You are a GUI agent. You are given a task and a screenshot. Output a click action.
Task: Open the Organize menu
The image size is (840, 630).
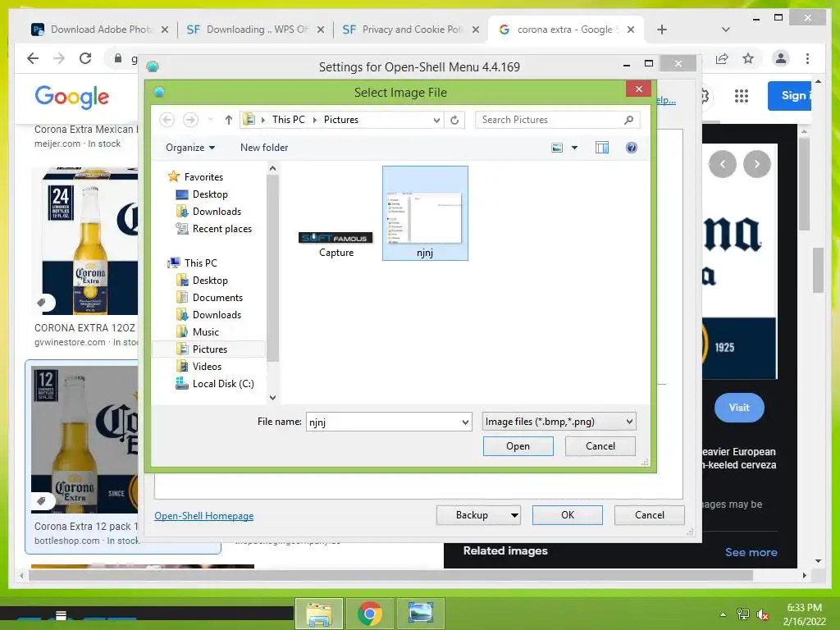pyautogui.click(x=190, y=148)
